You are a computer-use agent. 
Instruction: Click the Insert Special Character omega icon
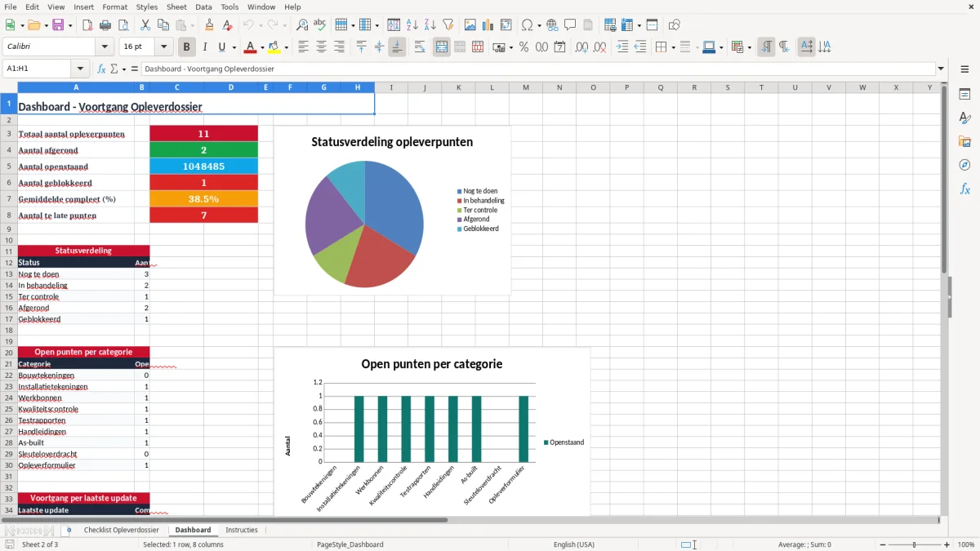pyautogui.click(x=527, y=25)
